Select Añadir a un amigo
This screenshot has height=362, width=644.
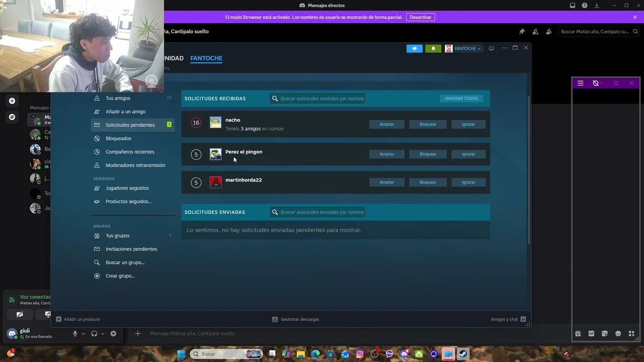pyautogui.click(x=125, y=112)
